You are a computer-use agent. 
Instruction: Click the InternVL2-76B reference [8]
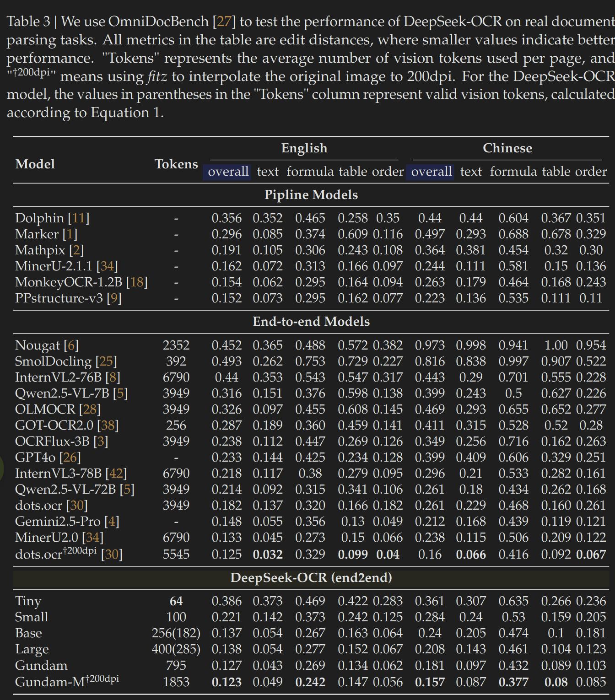(113, 377)
